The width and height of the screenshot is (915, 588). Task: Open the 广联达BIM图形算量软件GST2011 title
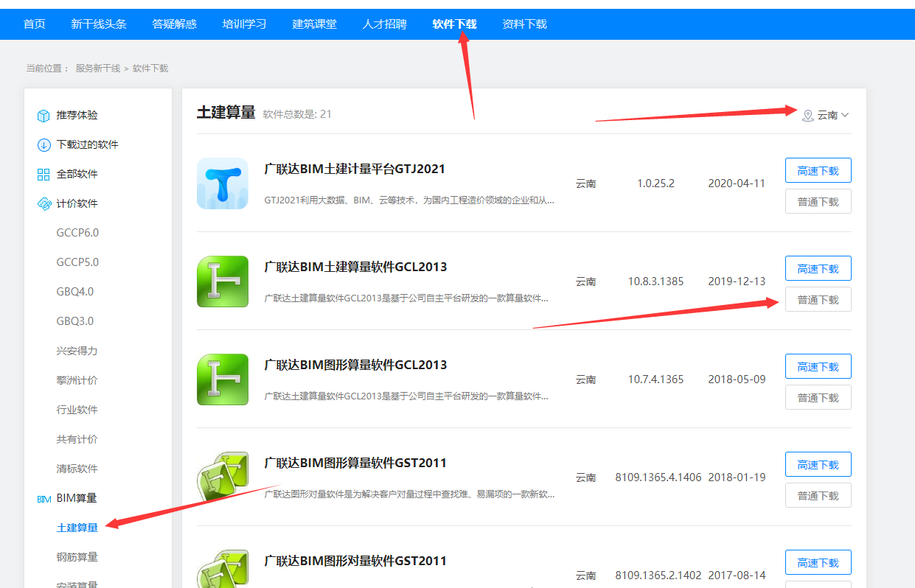pyautogui.click(x=355, y=463)
